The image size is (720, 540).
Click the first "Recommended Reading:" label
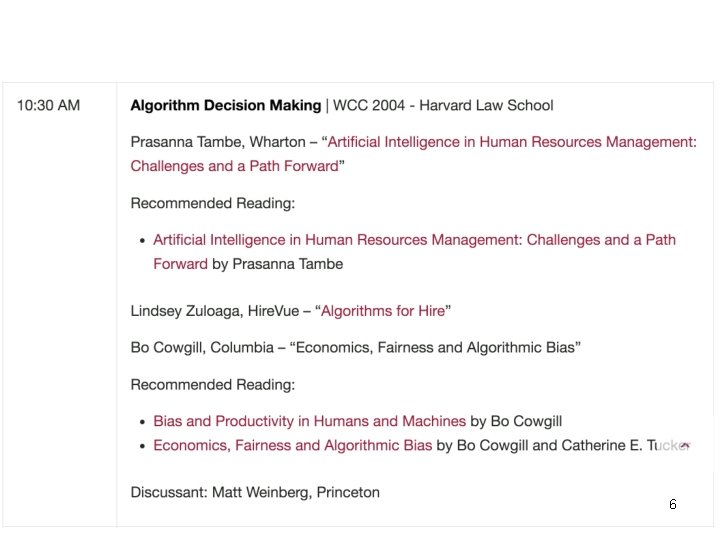pyautogui.click(x=213, y=203)
